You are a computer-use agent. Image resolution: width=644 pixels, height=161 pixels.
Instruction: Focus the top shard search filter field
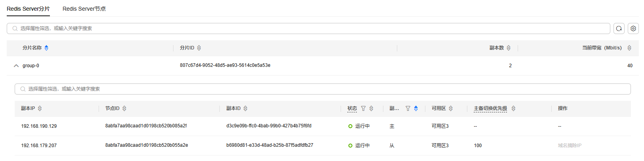[x=309, y=28]
